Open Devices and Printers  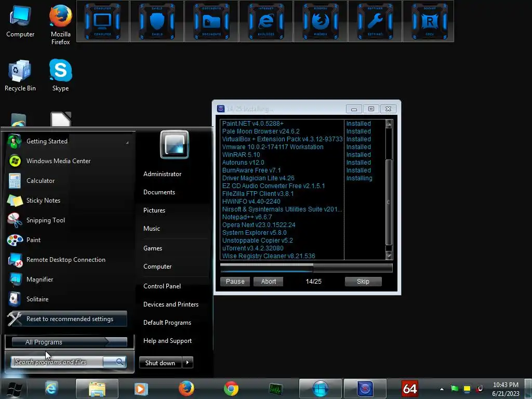(170, 304)
